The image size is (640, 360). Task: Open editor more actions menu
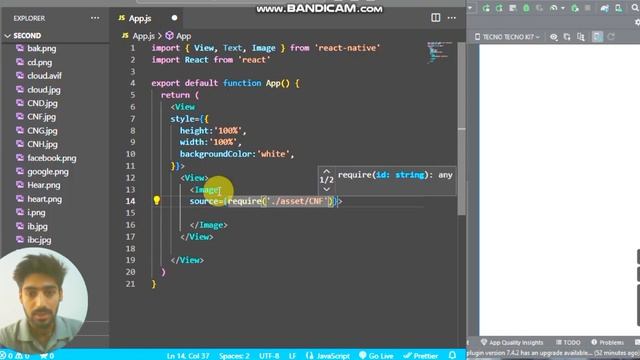point(451,18)
